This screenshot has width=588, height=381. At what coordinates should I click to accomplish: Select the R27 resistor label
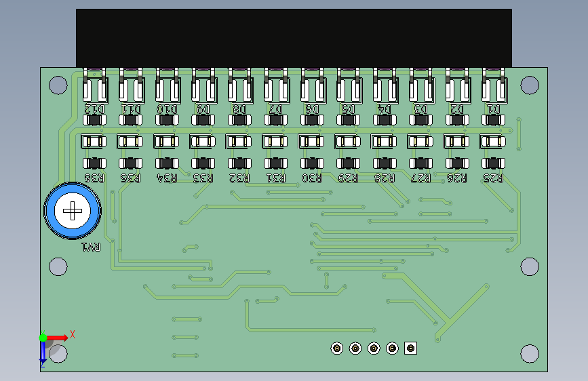[x=420, y=178]
